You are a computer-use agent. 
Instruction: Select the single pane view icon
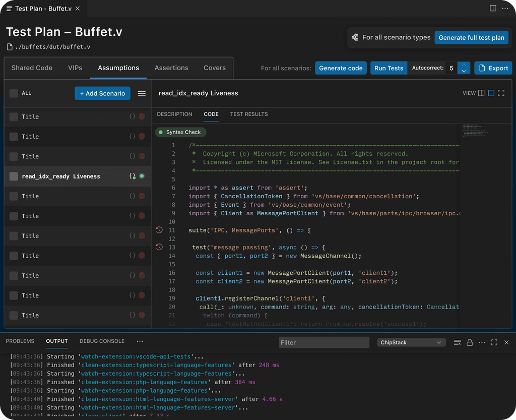click(491, 93)
